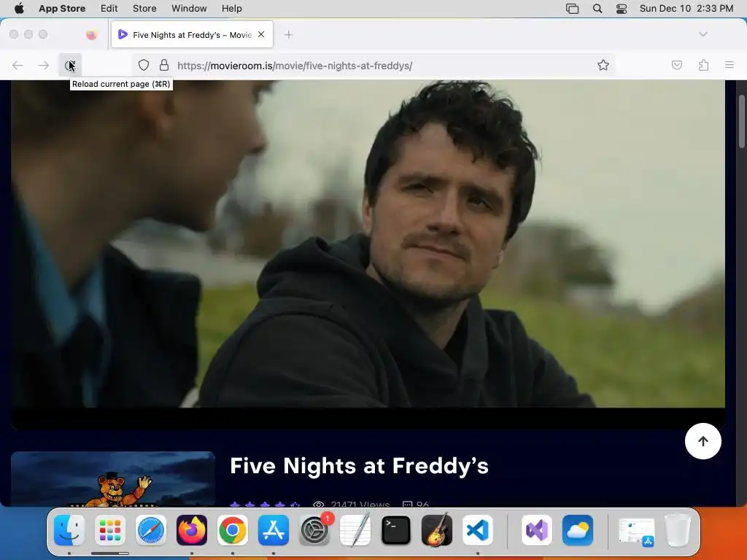Viewport: 747px width, 560px height.
Task: Open the minimized App Store window in the Dock
Action: [637, 532]
